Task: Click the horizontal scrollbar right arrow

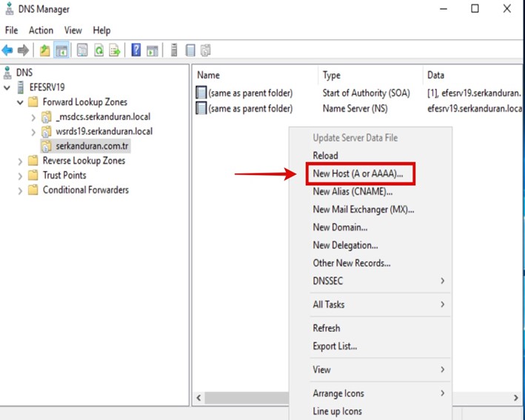Action: 515,398
